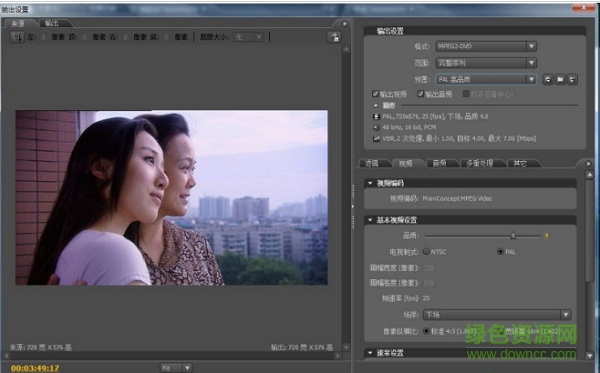The image size is (600, 373).
Task: Collapse the 速率设置 (Bitrate Settings) section
Action: 370,353
